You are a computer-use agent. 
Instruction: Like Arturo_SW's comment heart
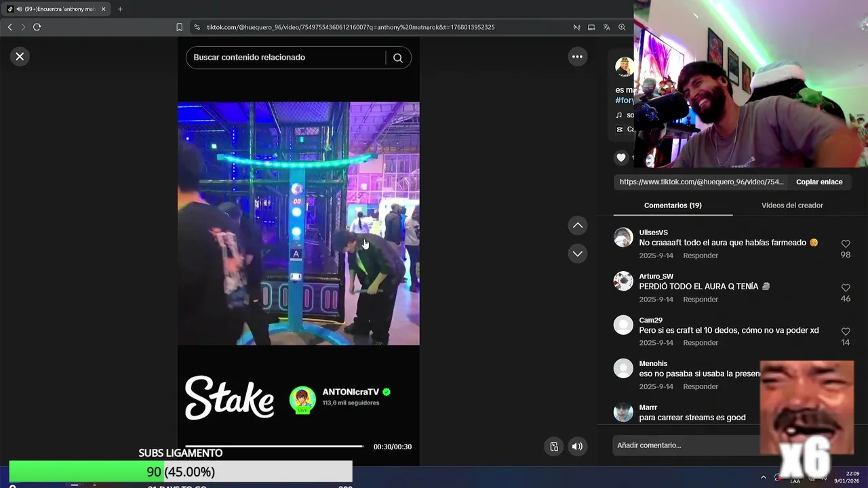coord(846,287)
